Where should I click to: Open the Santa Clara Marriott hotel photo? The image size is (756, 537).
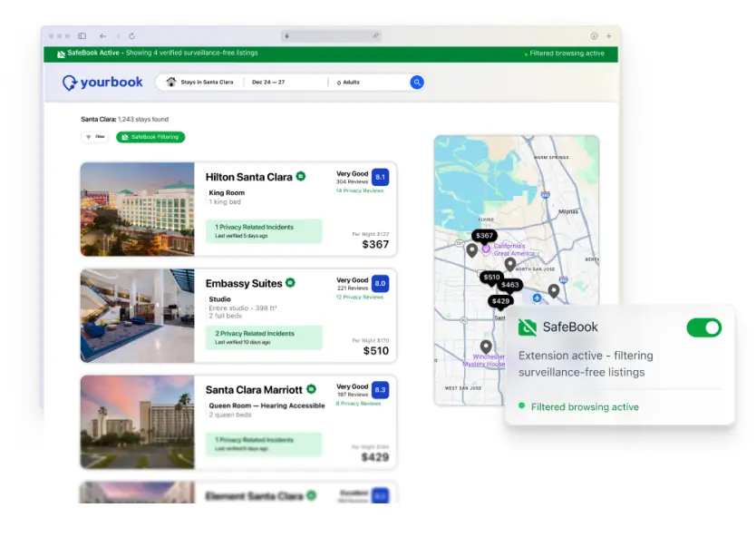[x=138, y=422]
